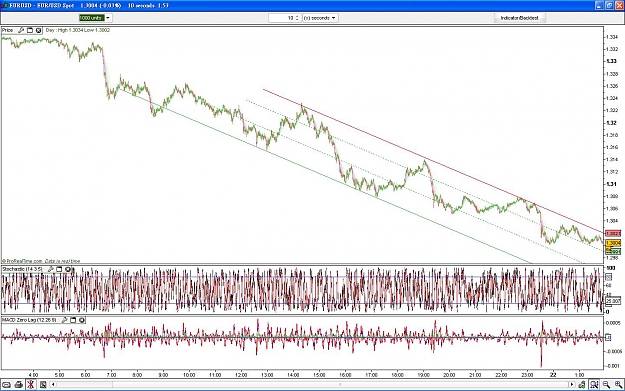This screenshot has height=391, width=625.
Task: Click the horizontal scrollbar track
Action: (312, 385)
